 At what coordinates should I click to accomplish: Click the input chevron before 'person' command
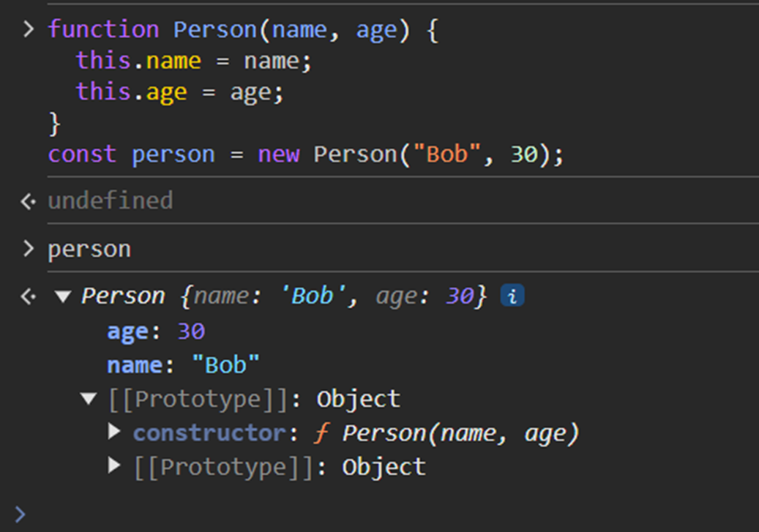coord(28,250)
